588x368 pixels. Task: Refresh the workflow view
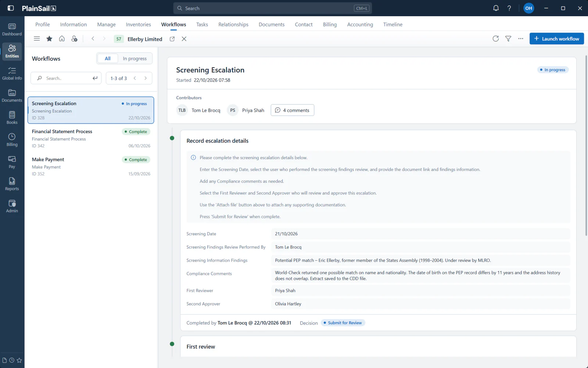point(496,39)
